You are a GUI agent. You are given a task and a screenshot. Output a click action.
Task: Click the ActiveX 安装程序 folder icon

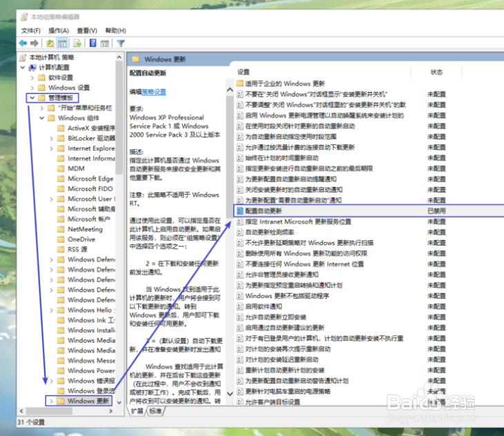coord(61,128)
